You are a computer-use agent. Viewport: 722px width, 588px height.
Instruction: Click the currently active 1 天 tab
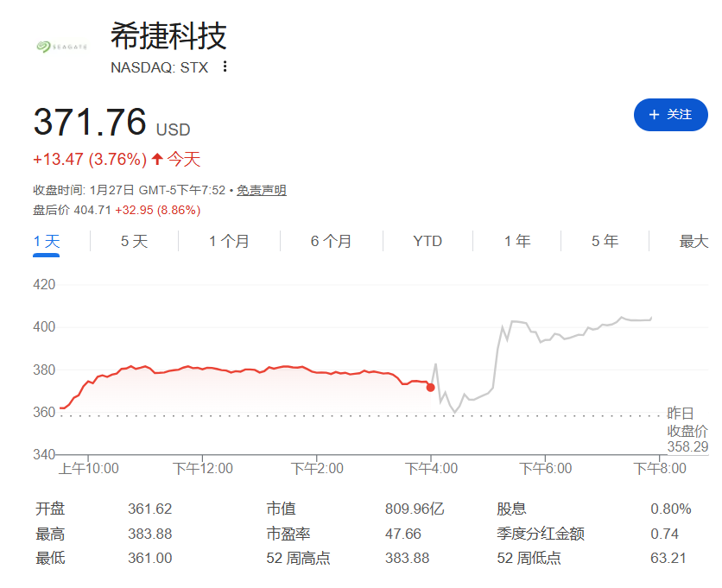pyautogui.click(x=47, y=242)
